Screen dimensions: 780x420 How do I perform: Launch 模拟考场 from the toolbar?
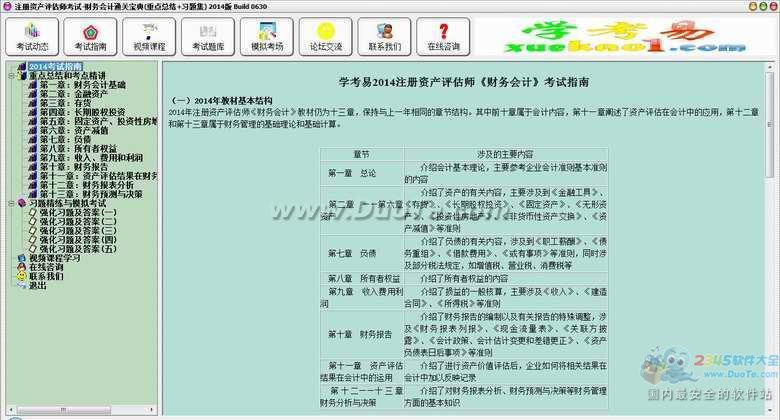[266, 35]
